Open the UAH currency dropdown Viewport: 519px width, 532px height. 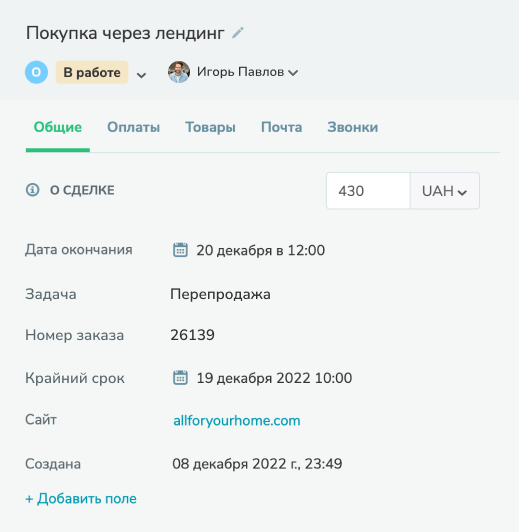click(x=445, y=191)
